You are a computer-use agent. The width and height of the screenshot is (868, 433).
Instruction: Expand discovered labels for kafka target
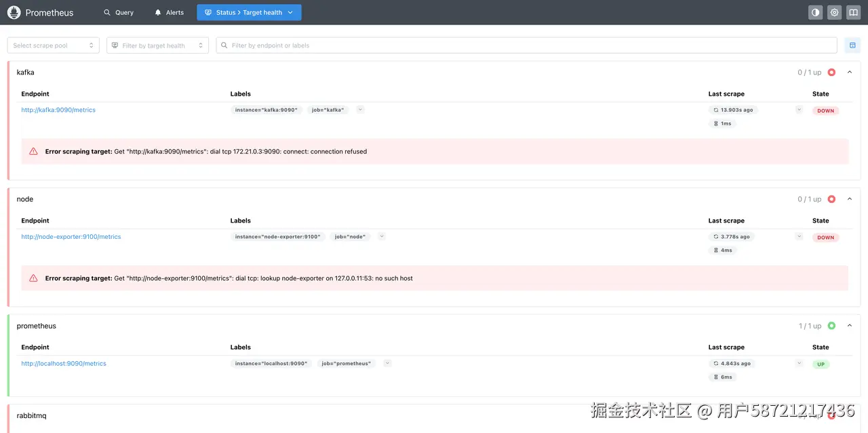(x=360, y=109)
